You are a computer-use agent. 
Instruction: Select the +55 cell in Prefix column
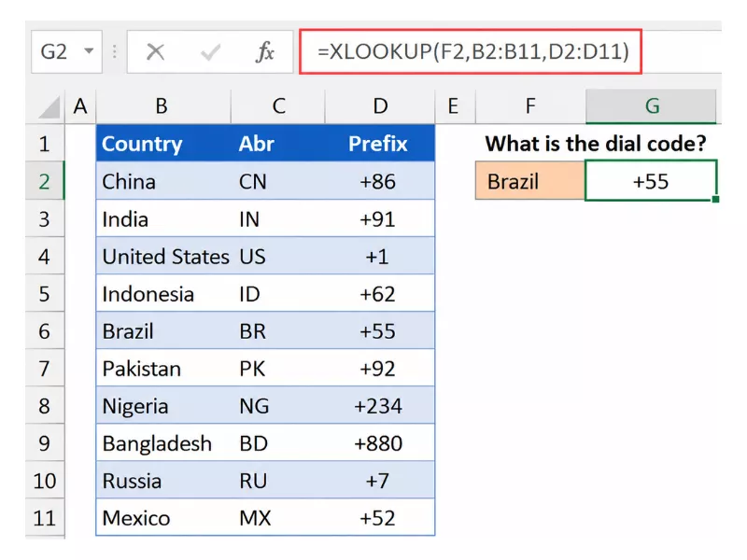380,331
